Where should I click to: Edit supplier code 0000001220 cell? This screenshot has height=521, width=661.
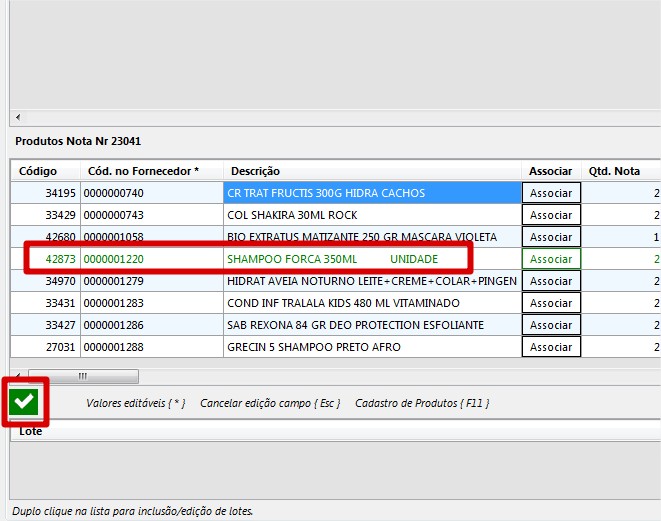coord(150,259)
